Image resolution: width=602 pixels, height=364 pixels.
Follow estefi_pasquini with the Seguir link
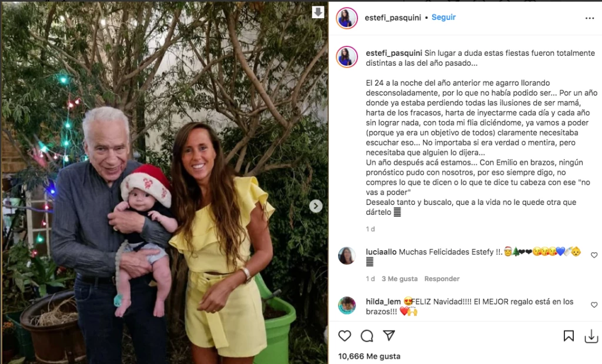tap(443, 17)
